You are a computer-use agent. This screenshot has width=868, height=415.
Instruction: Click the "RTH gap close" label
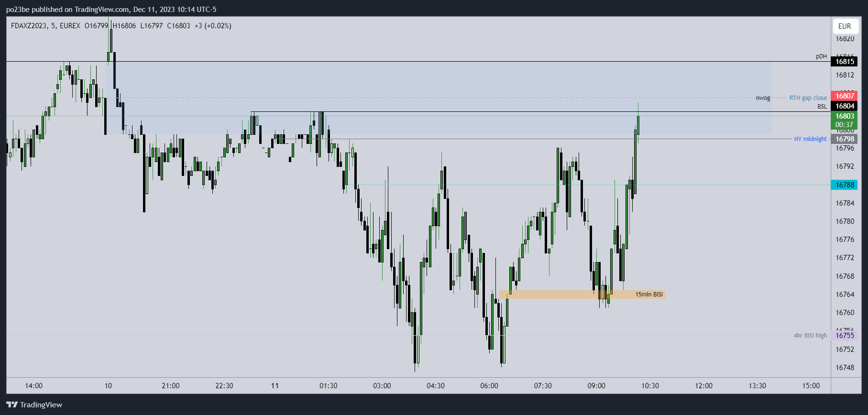click(808, 98)
